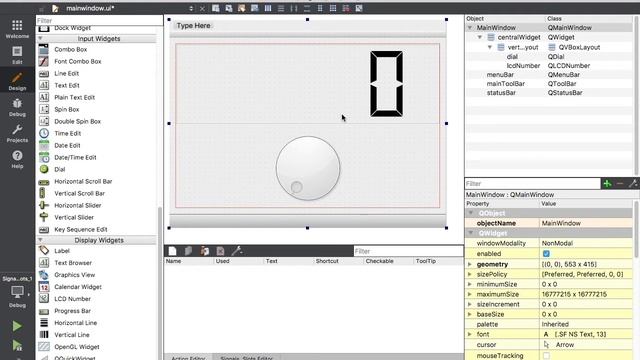Open Help mode in the sidebar
This screenshot has width=640, height=360.
pyautogui.click(x=17, y=160)
